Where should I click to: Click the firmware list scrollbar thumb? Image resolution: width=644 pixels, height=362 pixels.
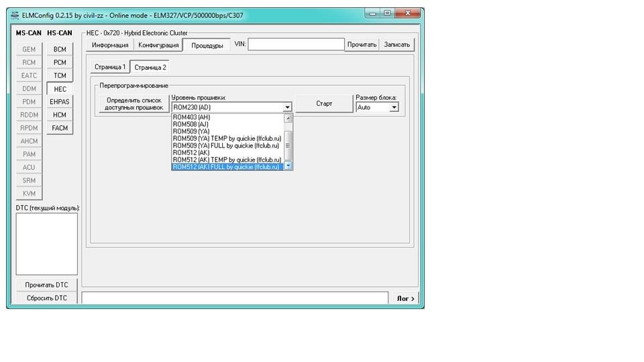(x=288, y=145)
